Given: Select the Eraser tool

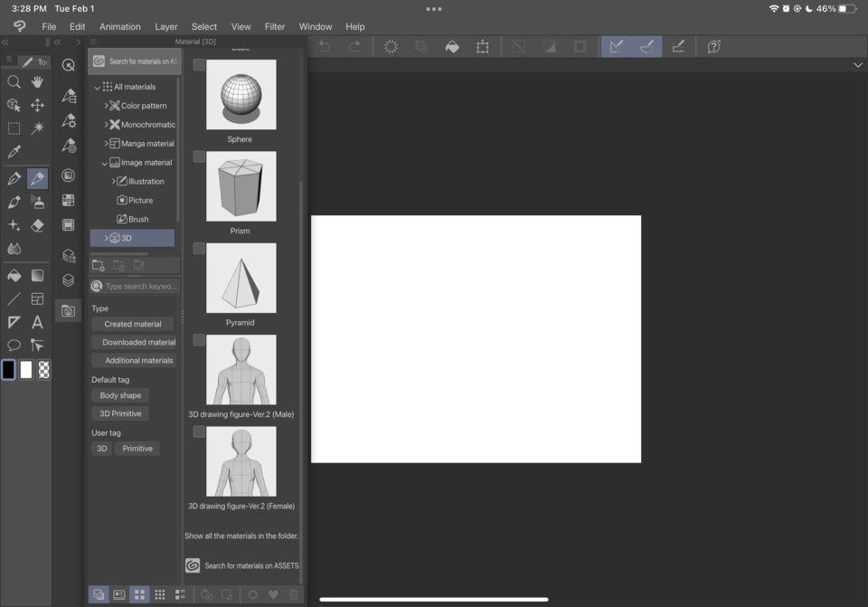Looking at the screenshot, I should tap(37, 225).
